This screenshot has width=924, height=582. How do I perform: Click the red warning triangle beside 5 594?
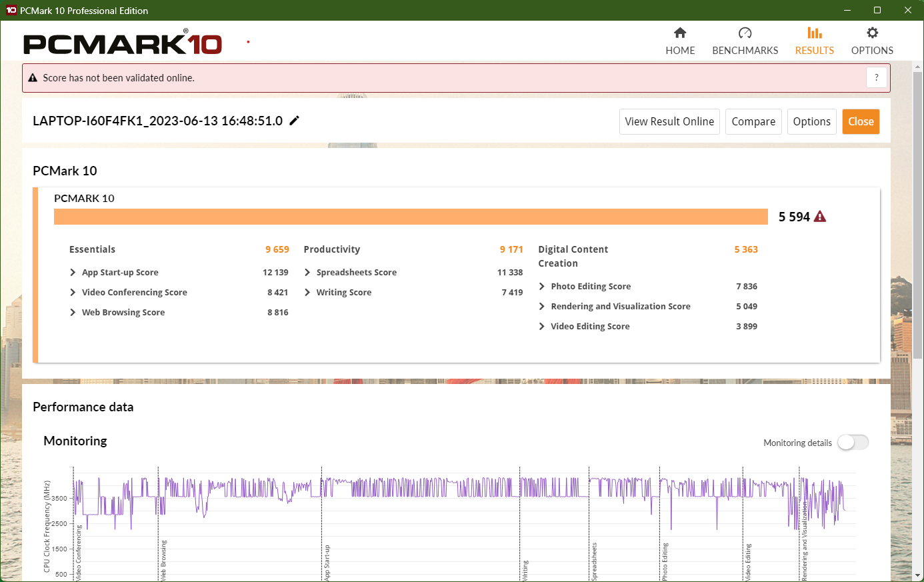pos(820,217)
